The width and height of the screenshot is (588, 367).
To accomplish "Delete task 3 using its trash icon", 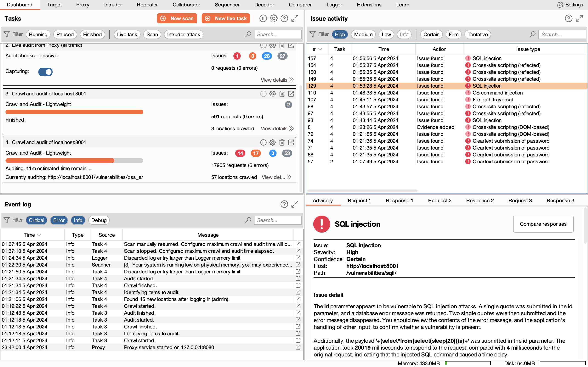I will coord(282,94).
